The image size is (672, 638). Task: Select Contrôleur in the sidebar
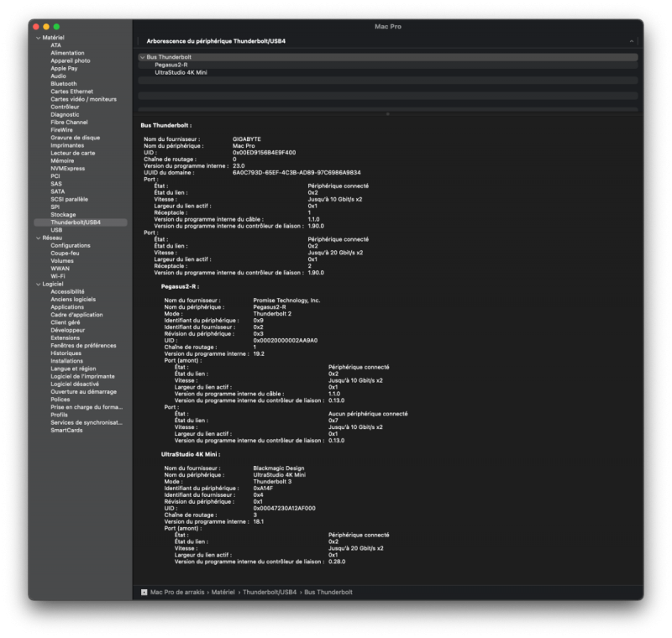click(65, 107)
